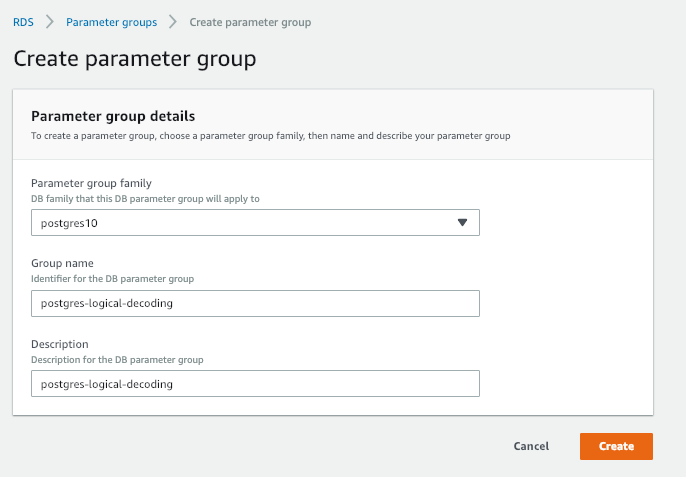
Task: Select the postgres10 value in the family box
Action: click(x=70, y=223)
